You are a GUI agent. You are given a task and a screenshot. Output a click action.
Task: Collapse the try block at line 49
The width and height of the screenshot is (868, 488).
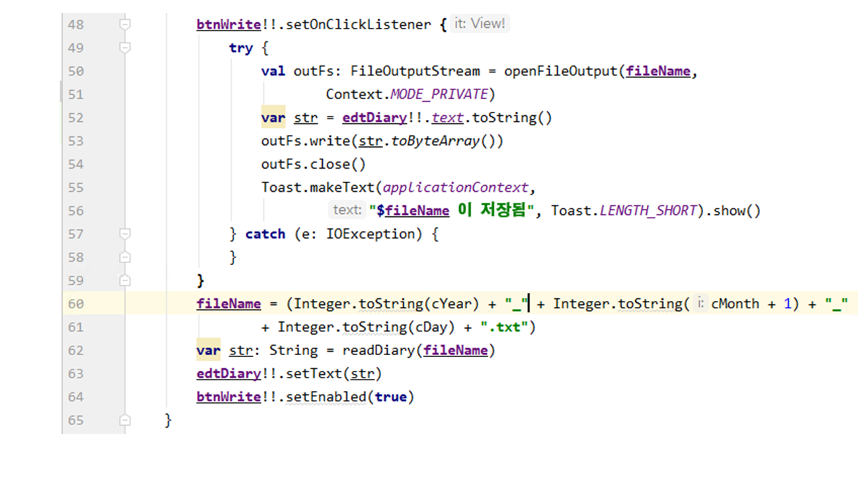click(125, 48)
